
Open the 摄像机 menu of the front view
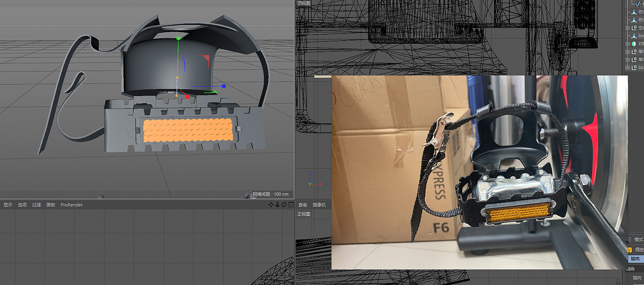319,205
